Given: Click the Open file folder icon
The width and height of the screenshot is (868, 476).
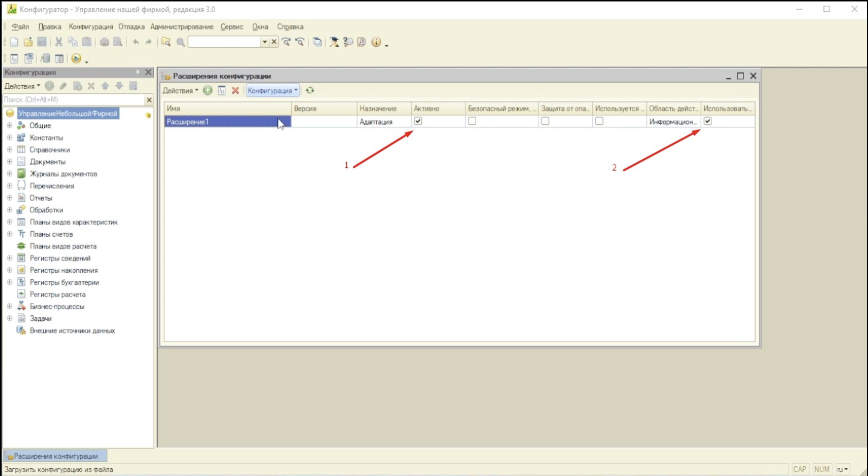Looking at the screenshot, I should [28, 42].
